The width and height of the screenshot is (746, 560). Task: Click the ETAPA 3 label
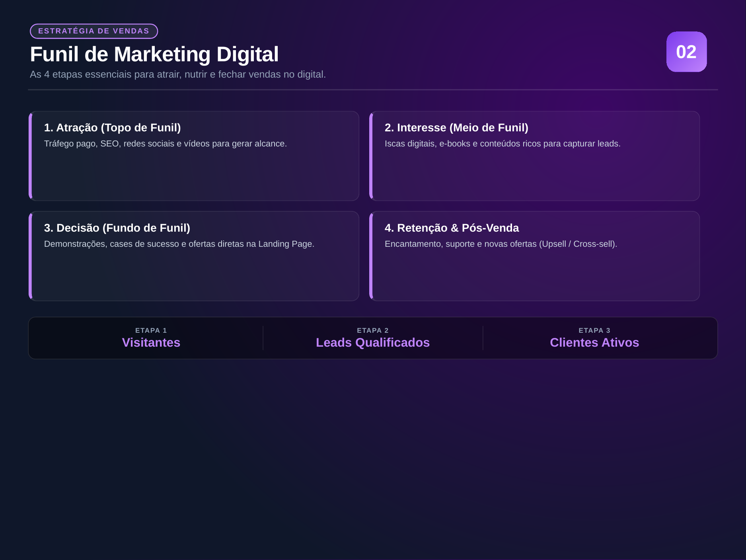[x=594, y=330]
